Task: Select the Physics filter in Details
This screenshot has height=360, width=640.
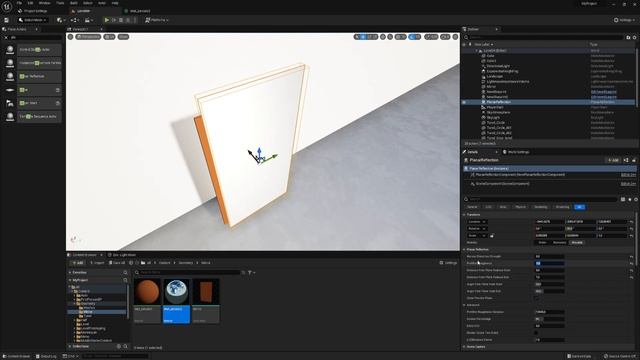Action: coord(520,207)
